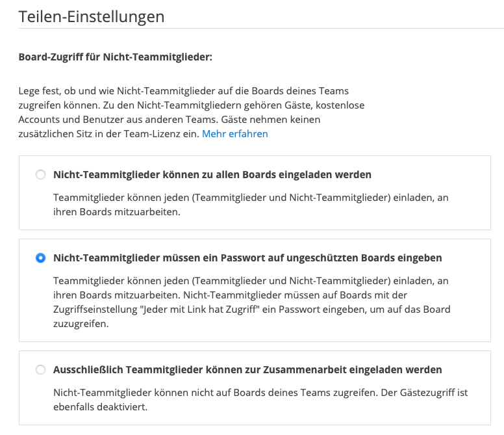Click the 'Nicht-Teammitglieder können zu allen Boards eingeladen werden' title
Image resolution: width=504 pixels, height=435 pixels.
click(x=212, y=175)
